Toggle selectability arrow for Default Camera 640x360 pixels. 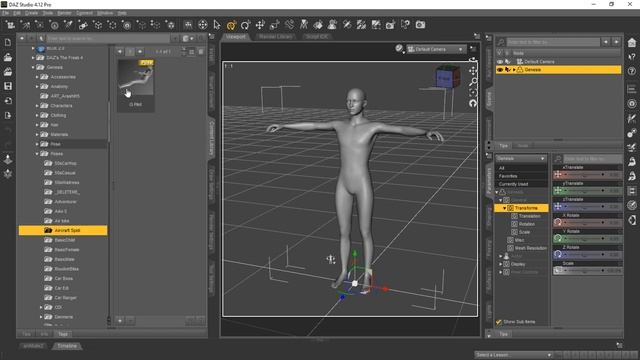(x=507, y=62)
